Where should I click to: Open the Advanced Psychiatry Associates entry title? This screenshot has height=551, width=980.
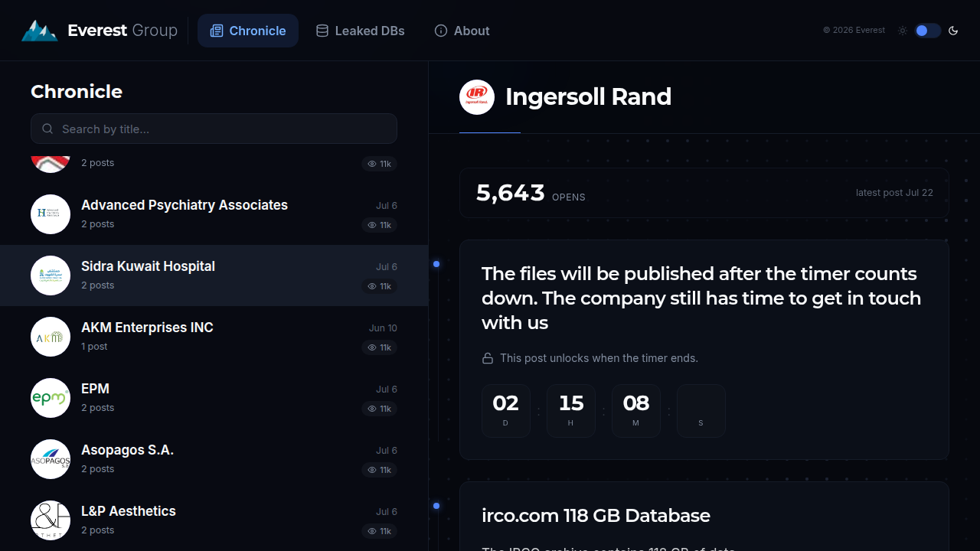(185, 205)
